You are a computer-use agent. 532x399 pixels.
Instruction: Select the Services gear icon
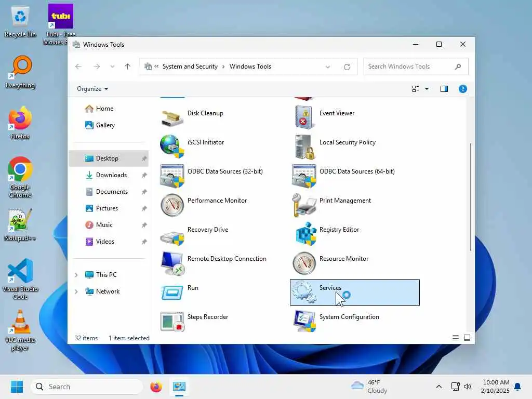pyautogui.click(x=304, y=292)
